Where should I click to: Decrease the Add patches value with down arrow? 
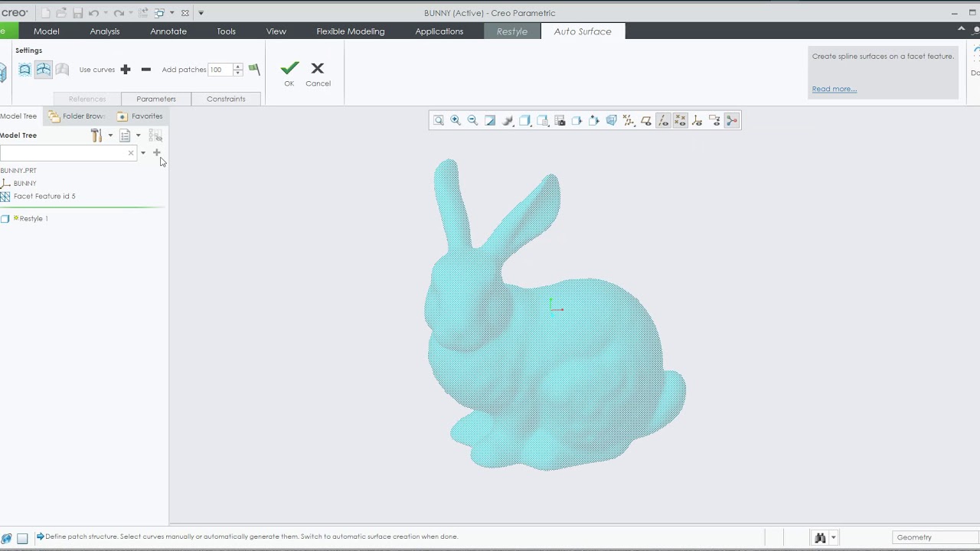(238, 73)
